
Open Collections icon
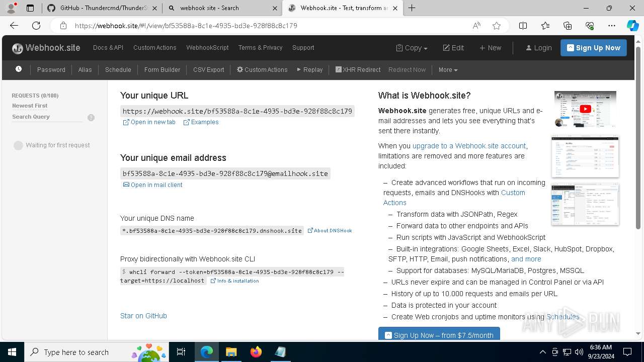click(568, 26)
